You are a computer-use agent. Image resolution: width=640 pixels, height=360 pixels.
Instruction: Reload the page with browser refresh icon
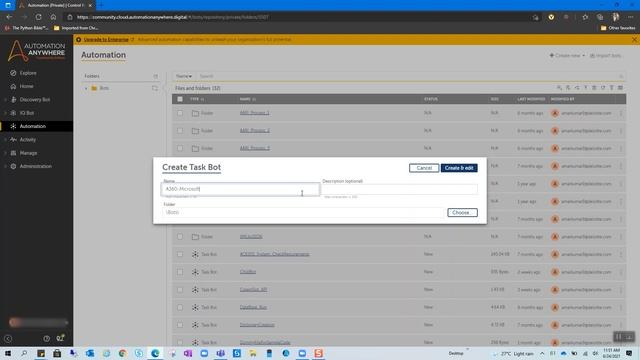[38, 17]
